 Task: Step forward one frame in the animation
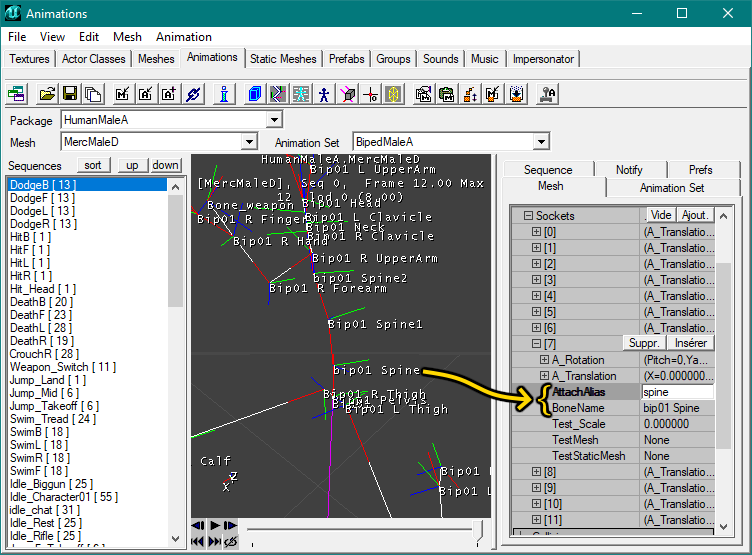[231, 525]
